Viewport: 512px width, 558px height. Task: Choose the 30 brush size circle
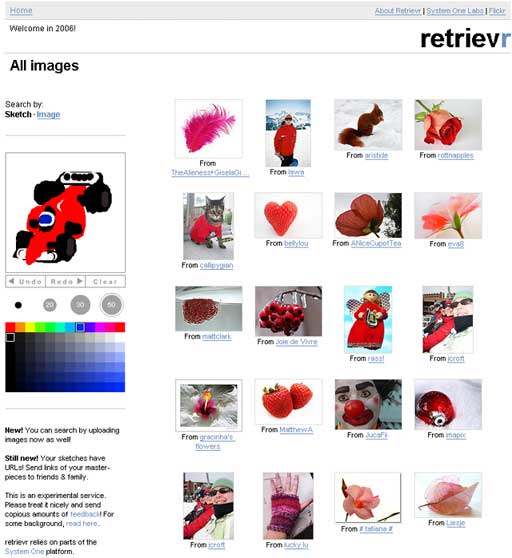(x=80, y=305)
